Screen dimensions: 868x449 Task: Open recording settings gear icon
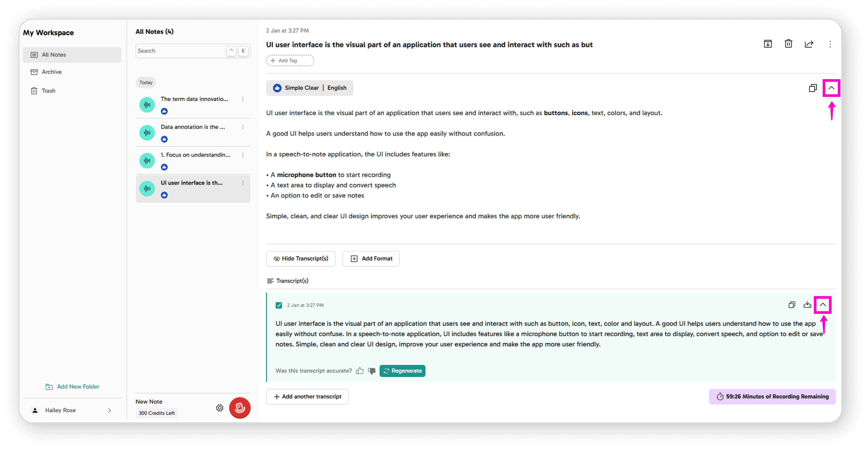pos(220,408)
